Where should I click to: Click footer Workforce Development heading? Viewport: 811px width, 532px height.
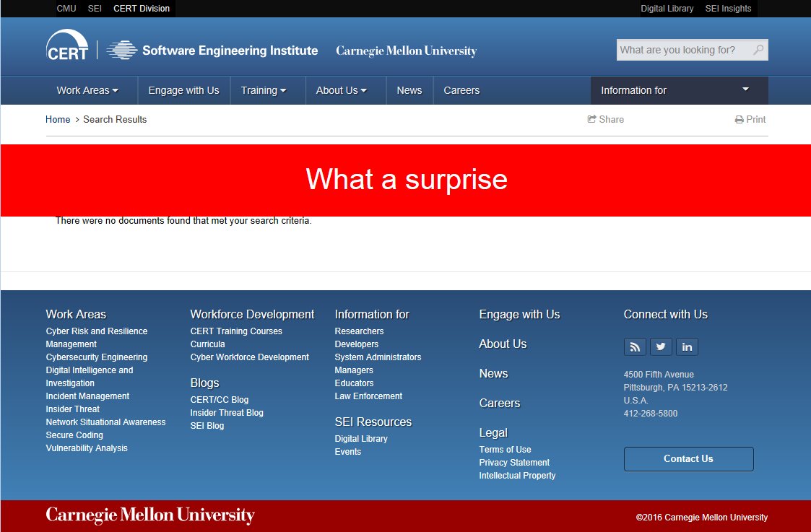(252, 314)
